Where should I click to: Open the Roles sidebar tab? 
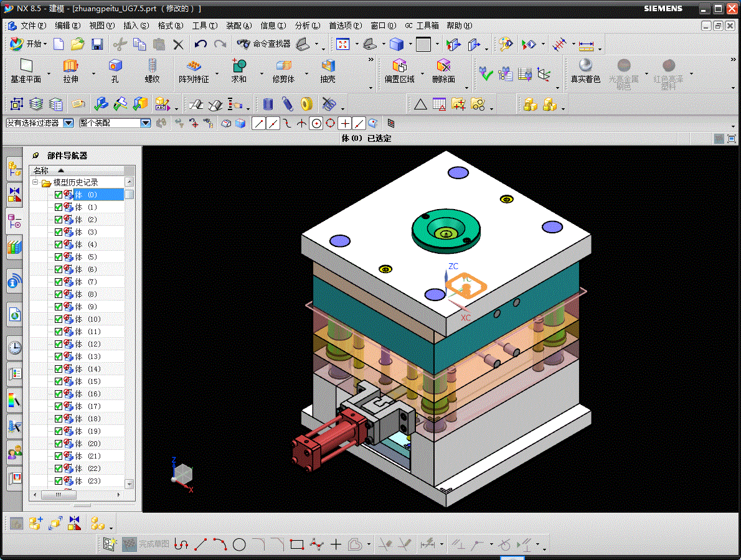point(15,453)
